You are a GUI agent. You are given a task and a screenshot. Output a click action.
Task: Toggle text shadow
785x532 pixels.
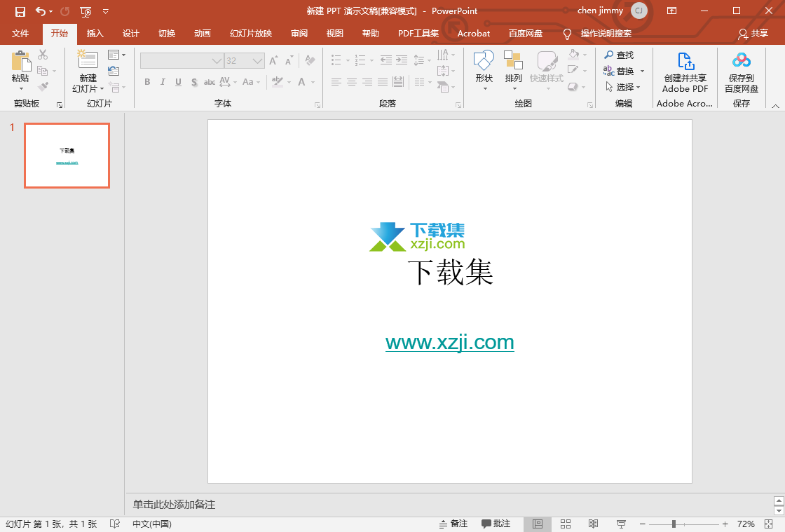[x=194, y=82]
